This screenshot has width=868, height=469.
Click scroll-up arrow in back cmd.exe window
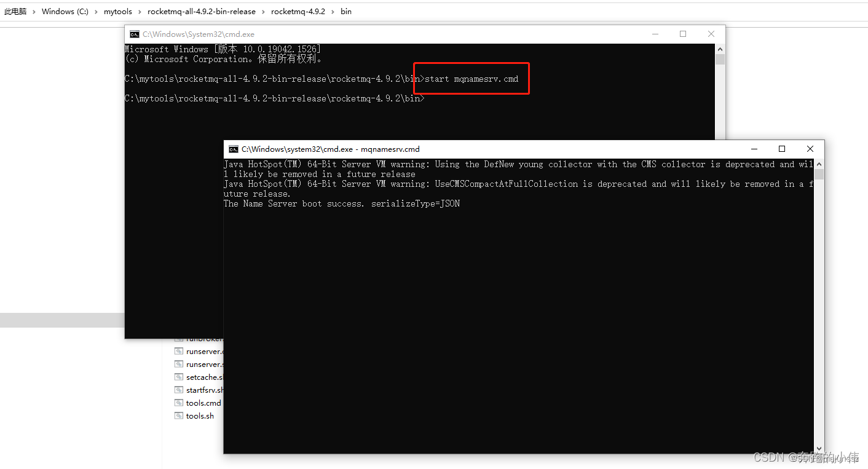click(720, 49)
